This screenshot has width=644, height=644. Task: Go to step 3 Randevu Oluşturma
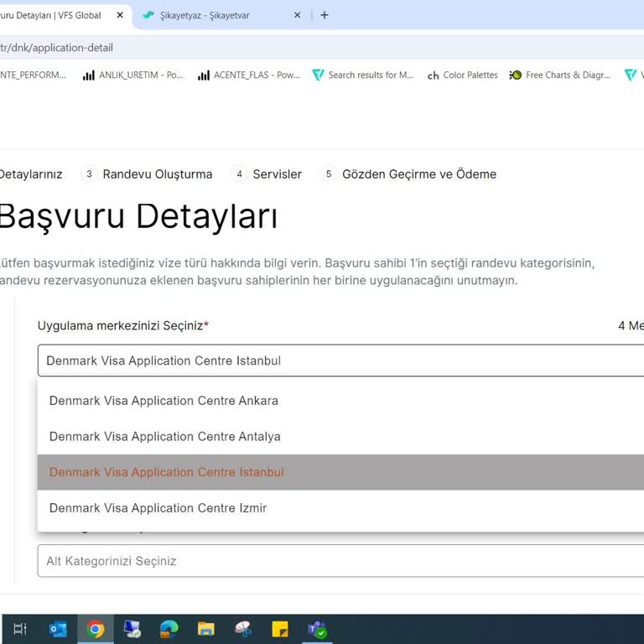point(147,174)
